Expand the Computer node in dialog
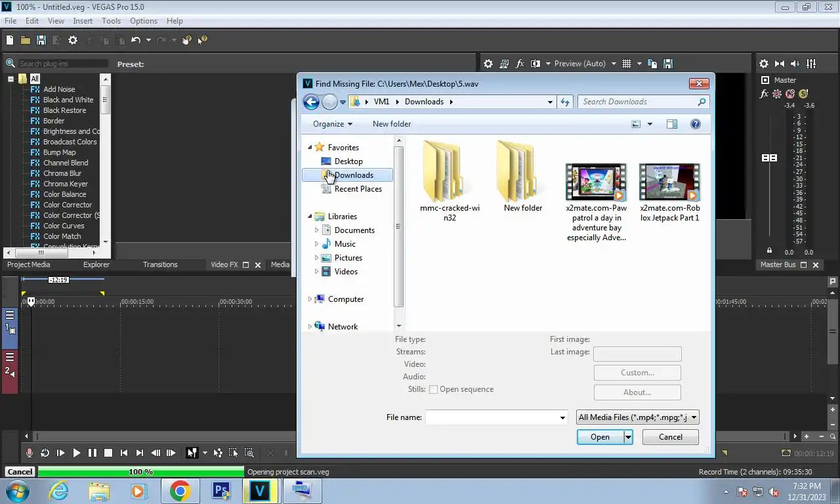This screenshot has height=504, width=840. click(x=310, y=299)
